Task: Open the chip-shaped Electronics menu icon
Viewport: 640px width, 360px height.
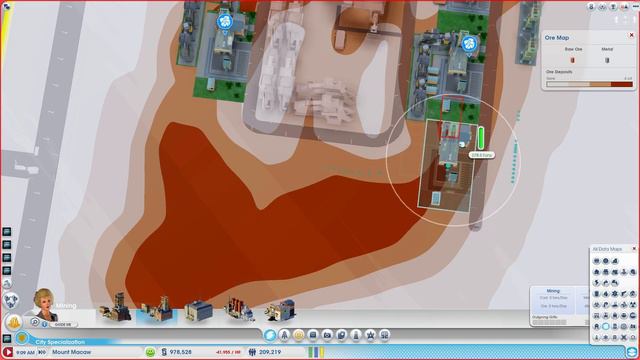Action: tap(313, 335)
